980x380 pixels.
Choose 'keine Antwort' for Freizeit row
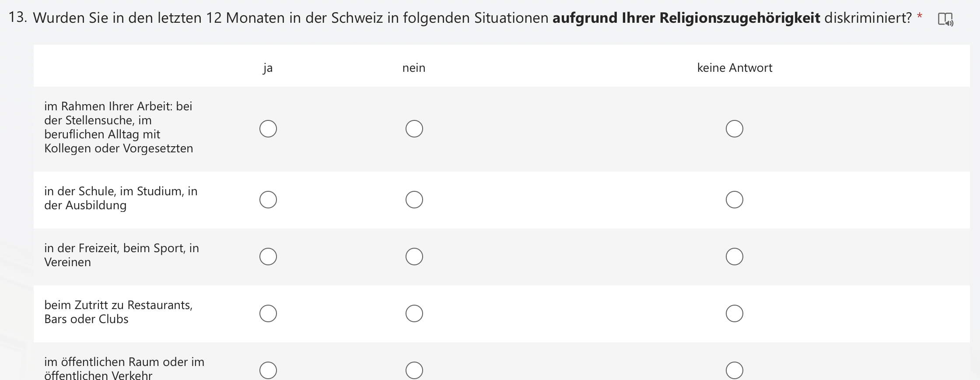[734, 257]
